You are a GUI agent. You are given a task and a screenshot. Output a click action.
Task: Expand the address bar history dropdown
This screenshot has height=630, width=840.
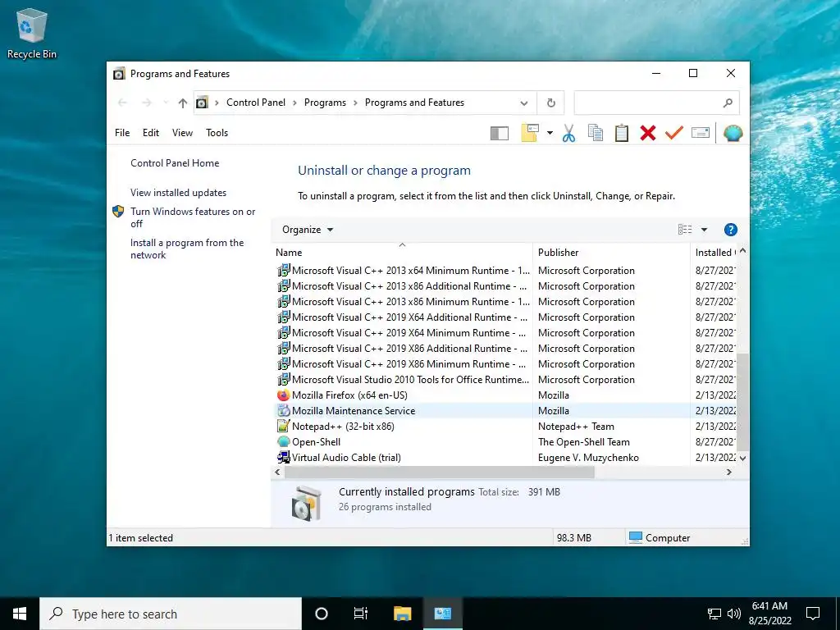point(524,103)
